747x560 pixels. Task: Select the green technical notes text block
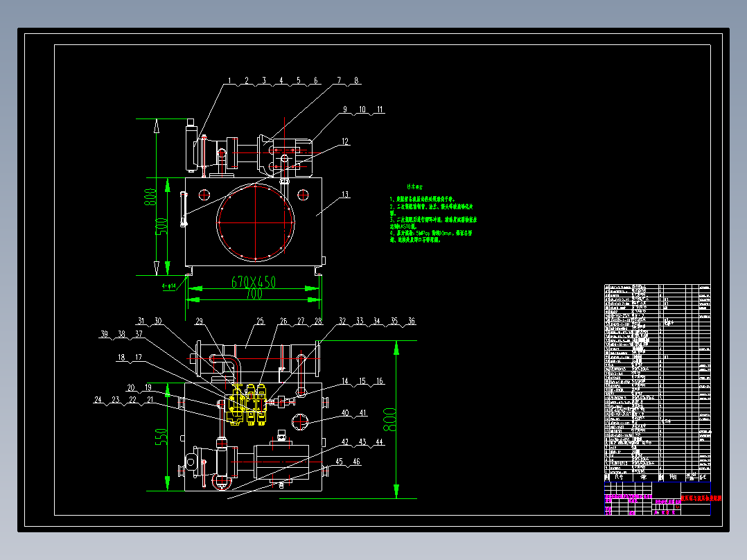[x=432, y=216]
